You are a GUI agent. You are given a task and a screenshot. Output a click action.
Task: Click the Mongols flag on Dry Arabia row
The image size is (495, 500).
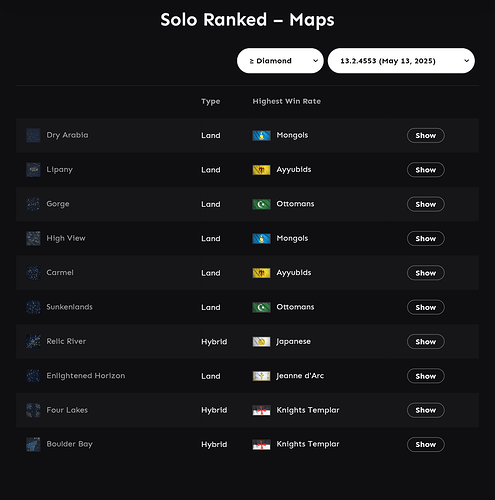(261, 135)
